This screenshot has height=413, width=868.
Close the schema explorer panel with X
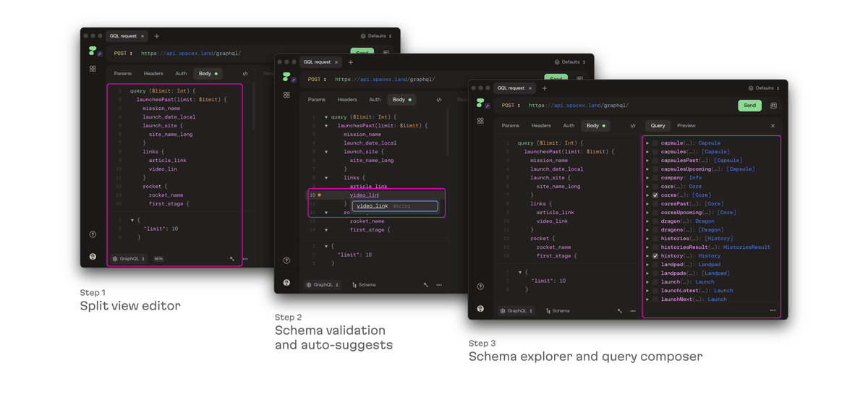pos(773,126)
